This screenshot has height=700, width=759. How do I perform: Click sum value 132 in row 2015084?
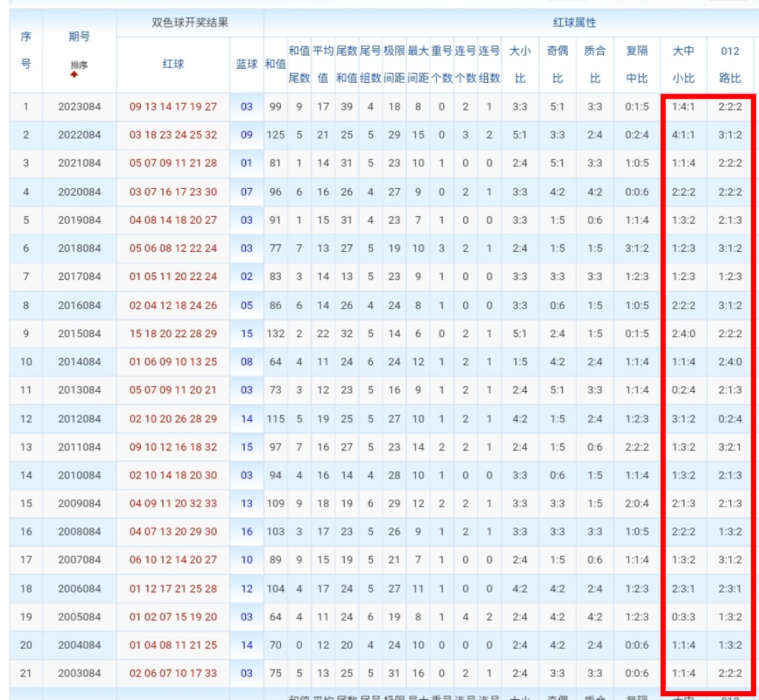276,334
